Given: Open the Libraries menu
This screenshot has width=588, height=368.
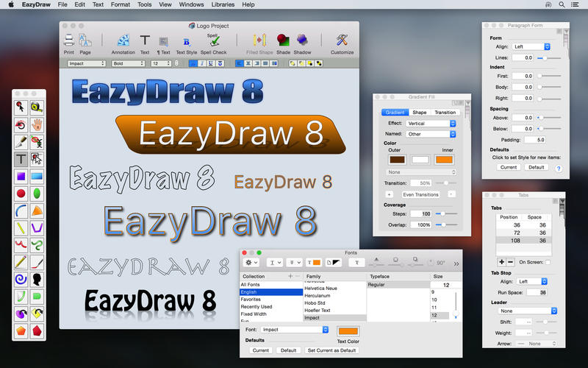Looking at the screenshot, I should (223, 4).
